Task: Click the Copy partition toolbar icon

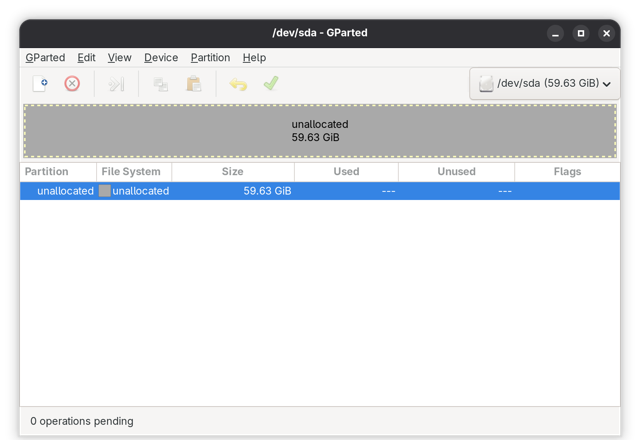Action: coord(161,84)
